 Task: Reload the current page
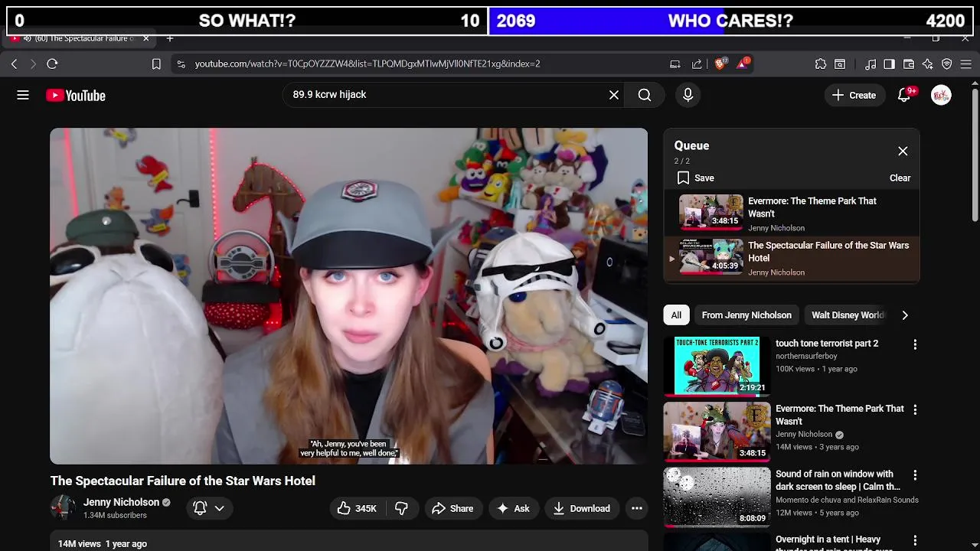(x=52, y=64)
